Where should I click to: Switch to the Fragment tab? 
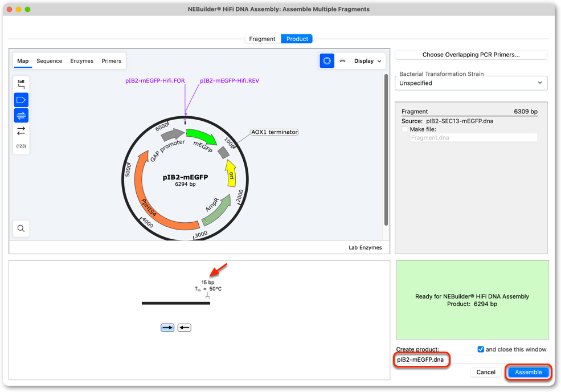point(262,39)
